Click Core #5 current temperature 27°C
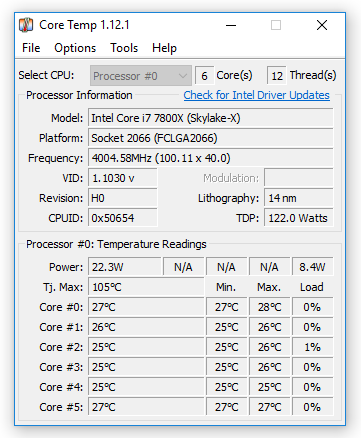The width and height of the screenshot is (361, 438). pos(146,407)
